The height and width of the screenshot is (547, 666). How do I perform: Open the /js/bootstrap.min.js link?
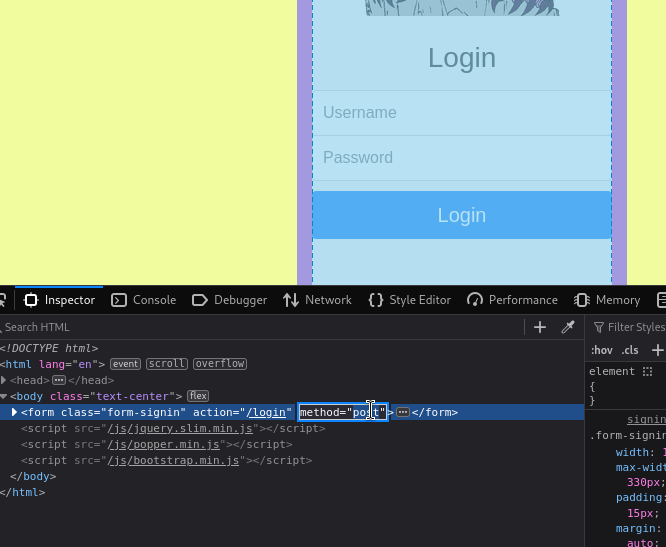point(173,461)
